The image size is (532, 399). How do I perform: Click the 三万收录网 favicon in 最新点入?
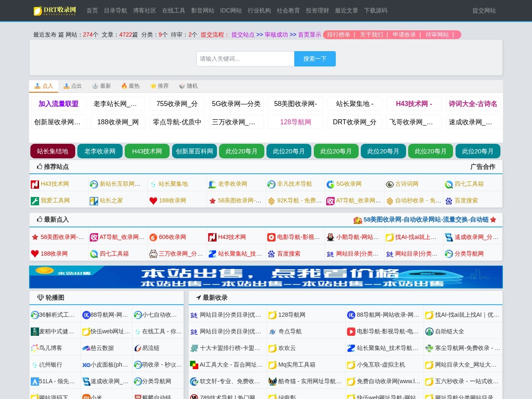point(153,254)
